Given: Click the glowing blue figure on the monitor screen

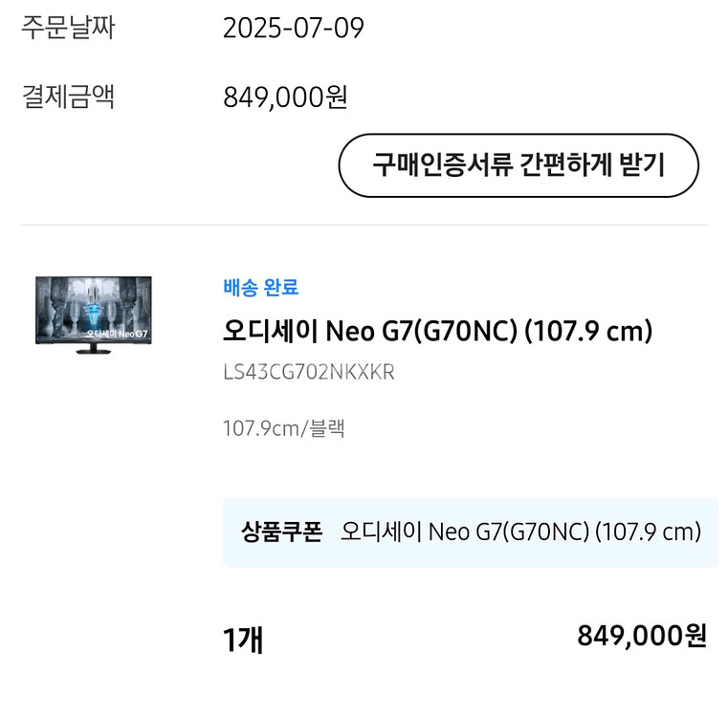Looking at the screenshot, I should 94,308.
